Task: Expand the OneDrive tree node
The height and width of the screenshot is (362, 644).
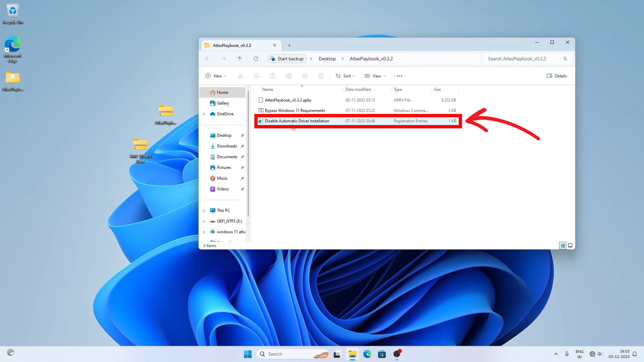Action: (204, 114)
